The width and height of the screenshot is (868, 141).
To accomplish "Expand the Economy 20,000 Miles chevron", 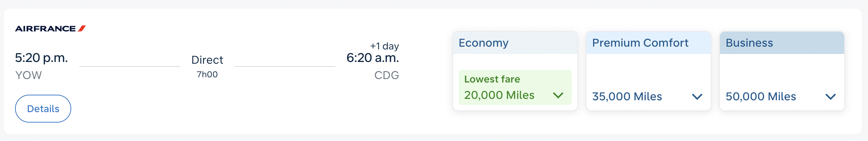I will click(x=558, y=95).
